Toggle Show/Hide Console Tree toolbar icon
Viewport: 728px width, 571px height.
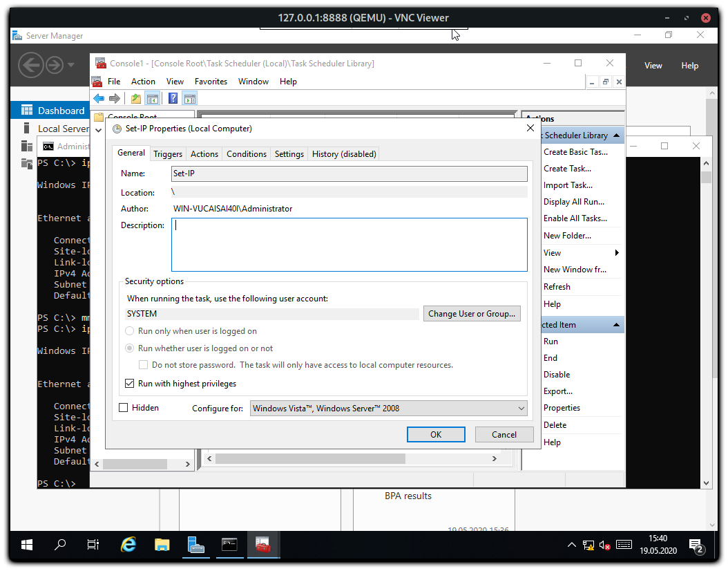click(153, 99)
